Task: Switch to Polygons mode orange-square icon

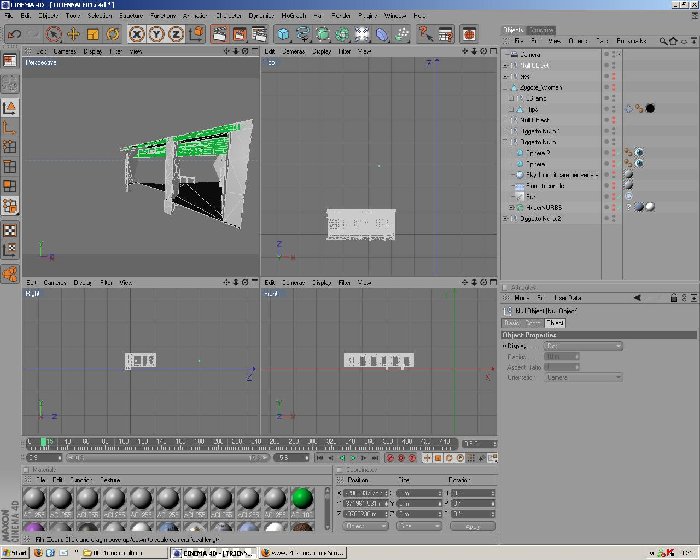Action: (x=10, y=186)
